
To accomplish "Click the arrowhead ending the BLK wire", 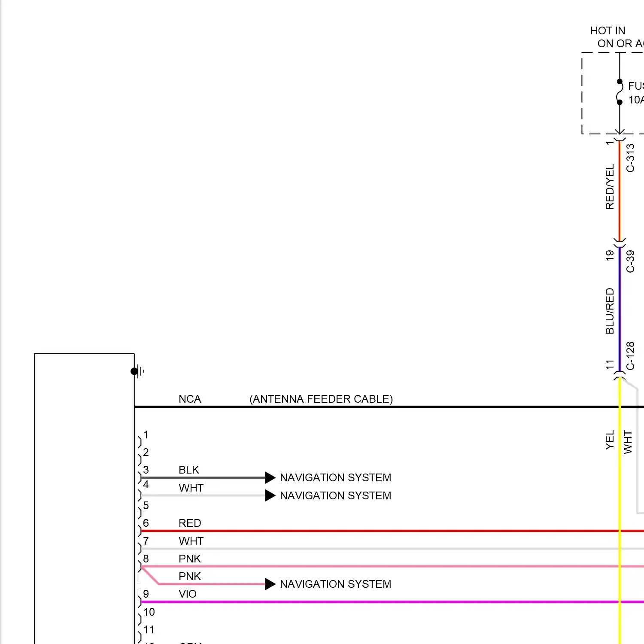I will [270, 477].
